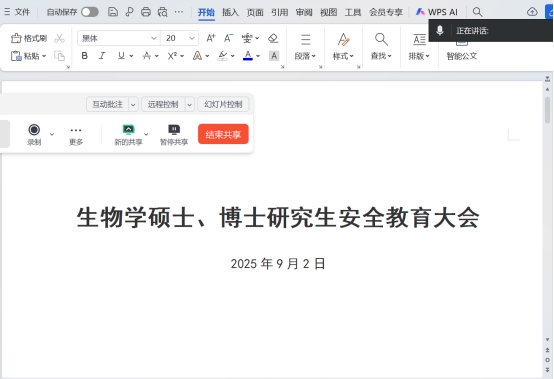Screen dimensions: 554x379
Task: Click the 互动批注 button
Action: tap(107, 104)
